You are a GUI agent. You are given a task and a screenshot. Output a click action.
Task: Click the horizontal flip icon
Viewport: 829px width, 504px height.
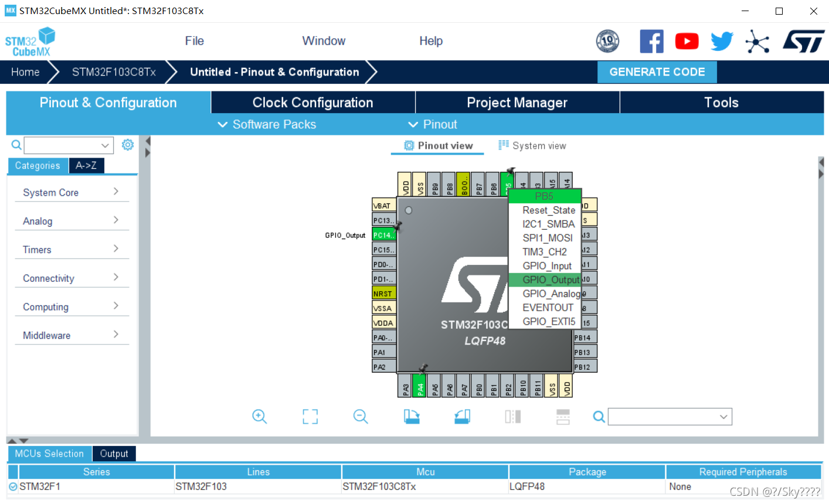[513, 417]
